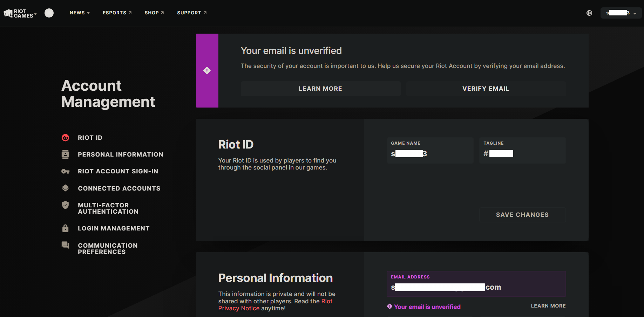This screenshot has height=317, width=644.
Task: Navigate to Personal Information section
Action: point(121,154)
